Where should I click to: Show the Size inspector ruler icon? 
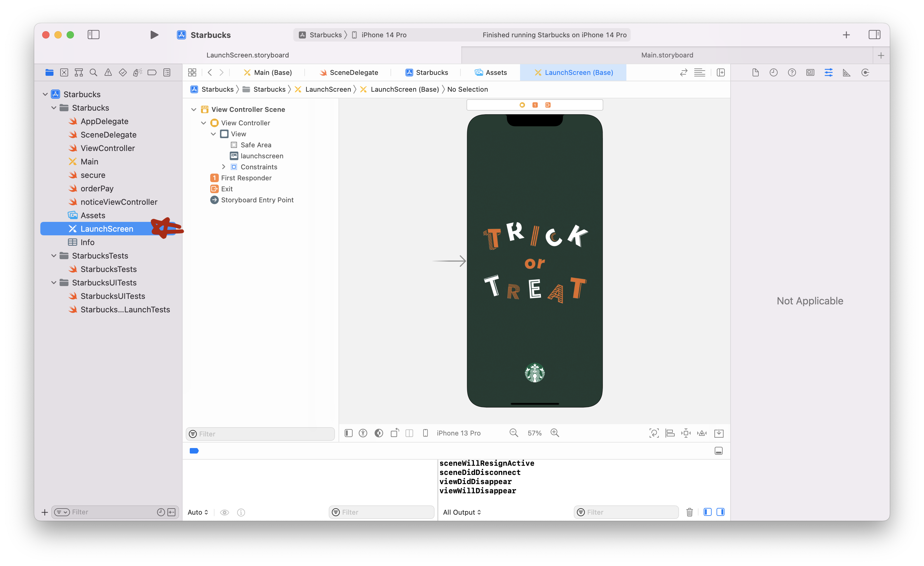pyautogui.click(x=846, y=72)
